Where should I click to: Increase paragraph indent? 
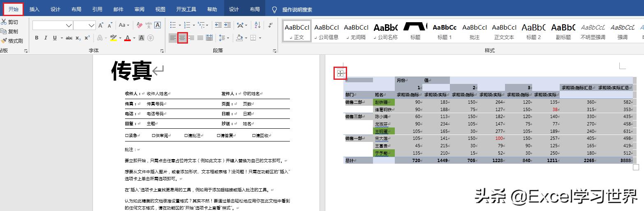228,26
